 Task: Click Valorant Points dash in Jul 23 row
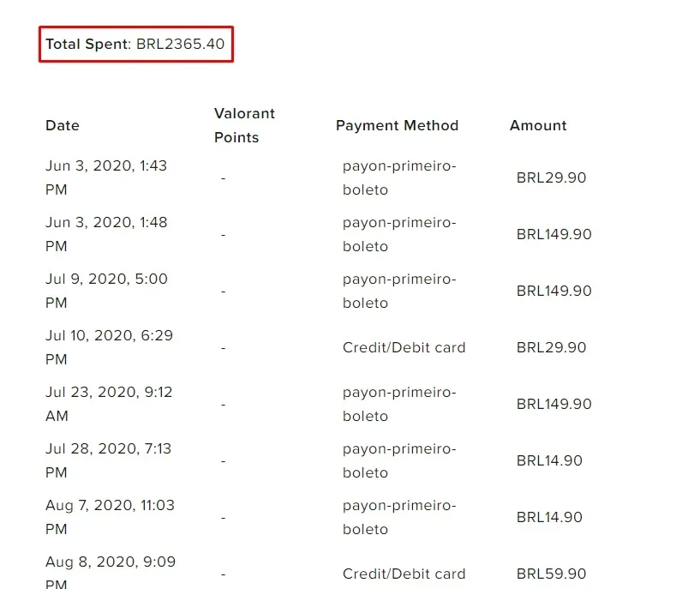[224, 405]
